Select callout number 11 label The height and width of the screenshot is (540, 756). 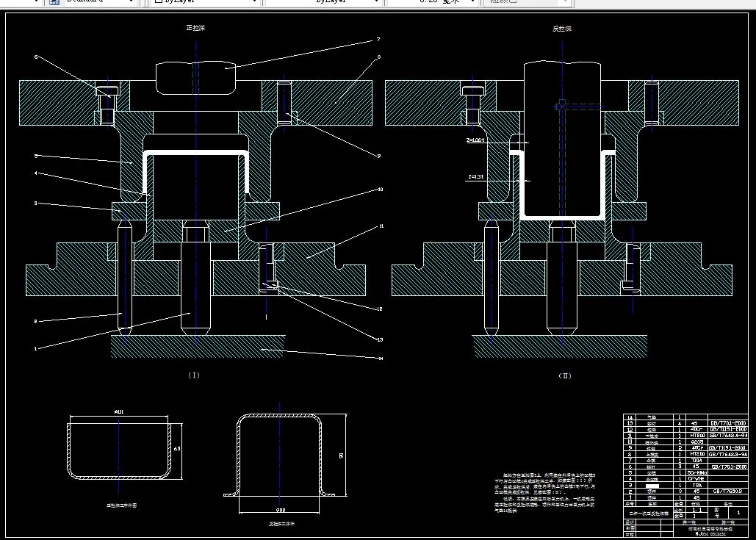coord(381,226)
